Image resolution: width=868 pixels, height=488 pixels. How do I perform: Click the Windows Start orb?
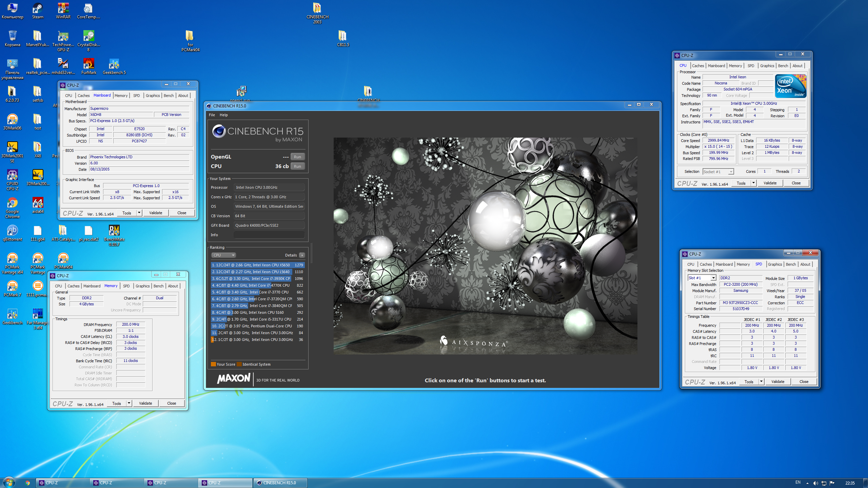tap(9, 483)
